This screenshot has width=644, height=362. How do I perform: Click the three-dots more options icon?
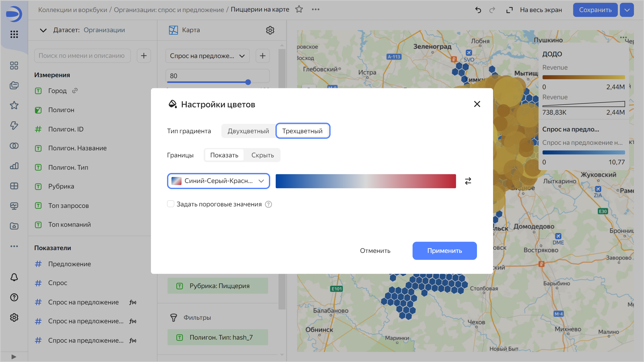315,9
